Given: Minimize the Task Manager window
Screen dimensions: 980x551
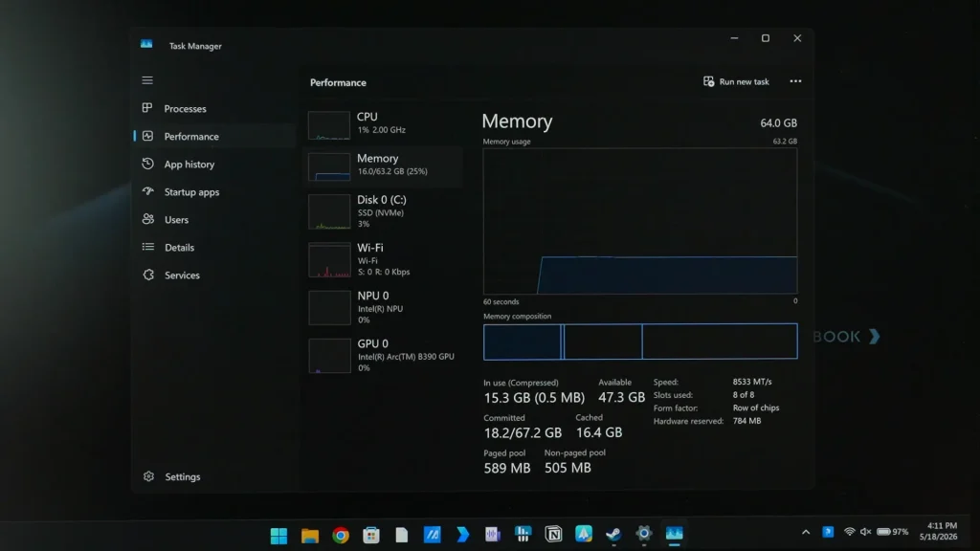Looking at the screenshot, I should (x=734, y=38).
